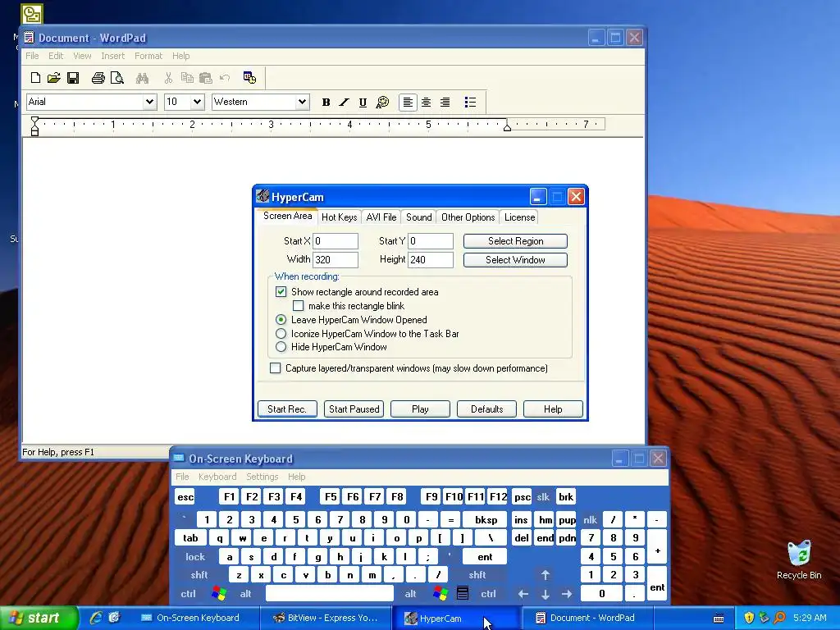Click Start Rec. button
840x630 pixels.
(287, 409)
